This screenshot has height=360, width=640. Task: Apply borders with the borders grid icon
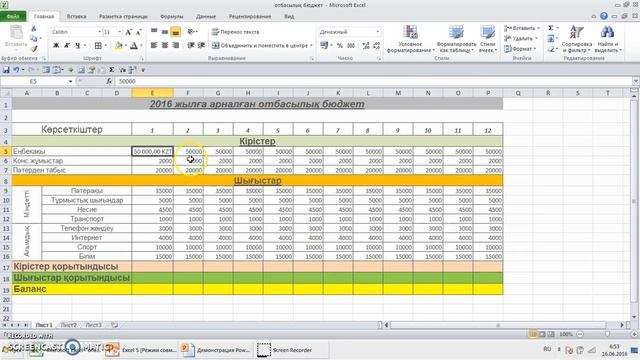point(98,46)
